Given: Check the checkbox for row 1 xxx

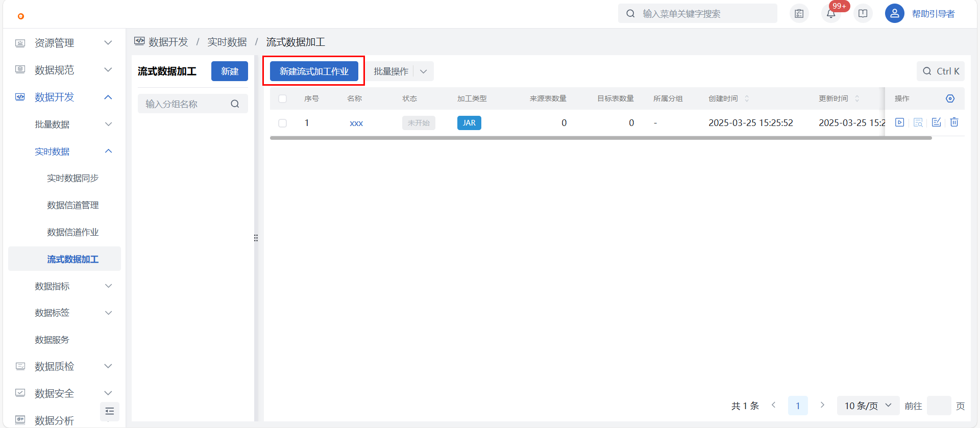Looking at the screenshot, I should tap(282, 123).
